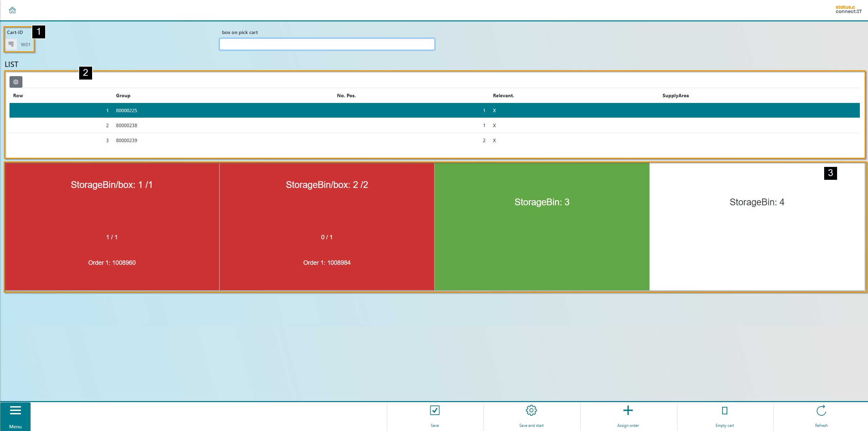Click the box on pick cart field
The image size is (868, 431).
327,44
